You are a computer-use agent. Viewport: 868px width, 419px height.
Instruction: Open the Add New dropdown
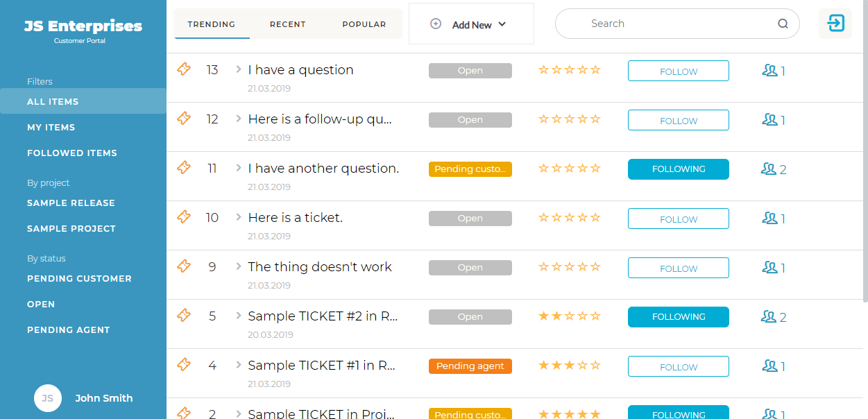click(x=471, y=24)
